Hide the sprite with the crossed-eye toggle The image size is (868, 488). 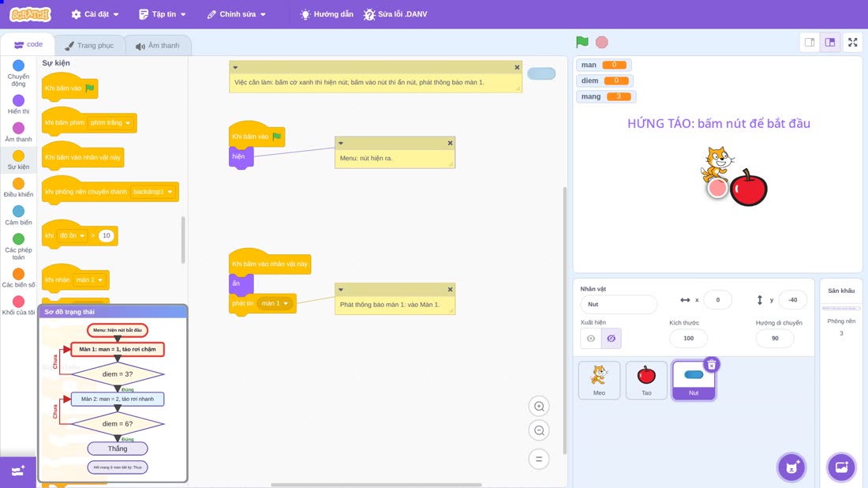pos(611,339)
